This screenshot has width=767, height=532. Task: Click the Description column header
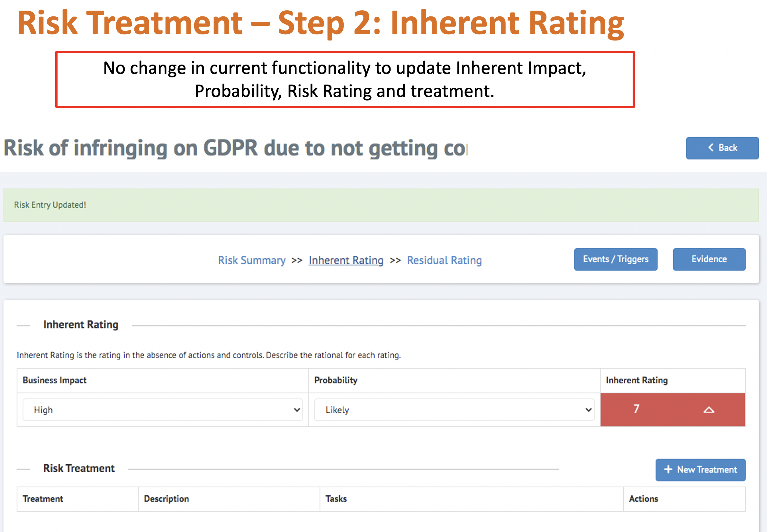(x=166, y=499)
